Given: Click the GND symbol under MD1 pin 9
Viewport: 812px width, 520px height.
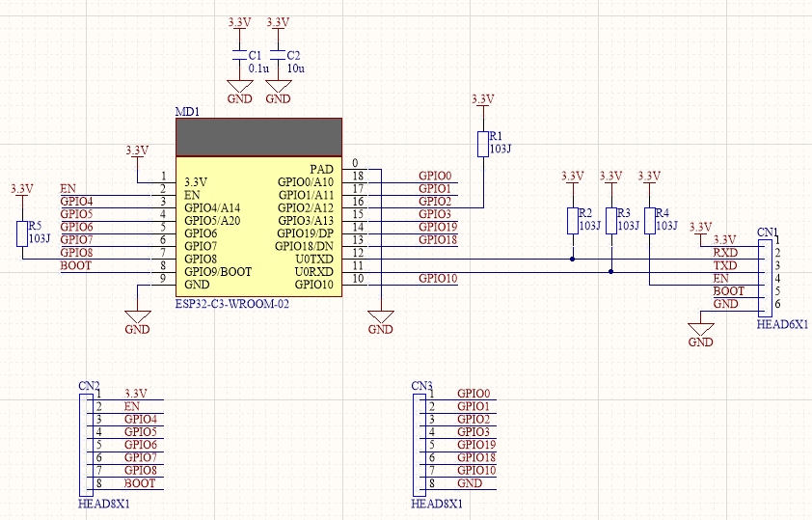Looking at the screenshot, I should coord(138,322).
